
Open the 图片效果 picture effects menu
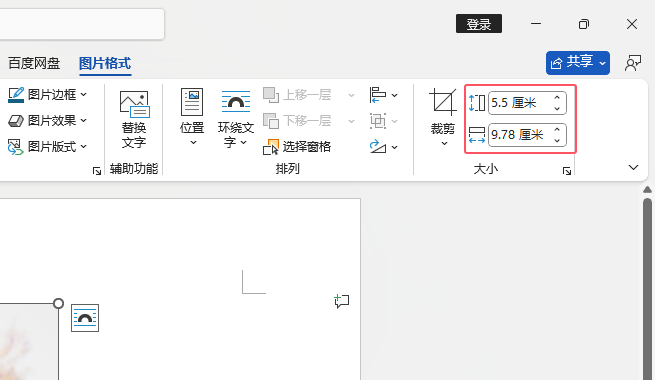(x=48, y=121)
